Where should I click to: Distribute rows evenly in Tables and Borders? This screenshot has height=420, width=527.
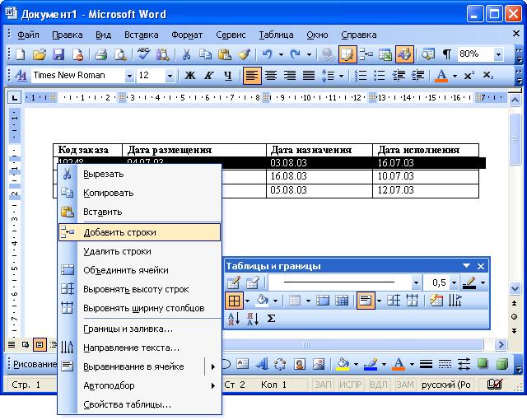(x=394, y=301)
